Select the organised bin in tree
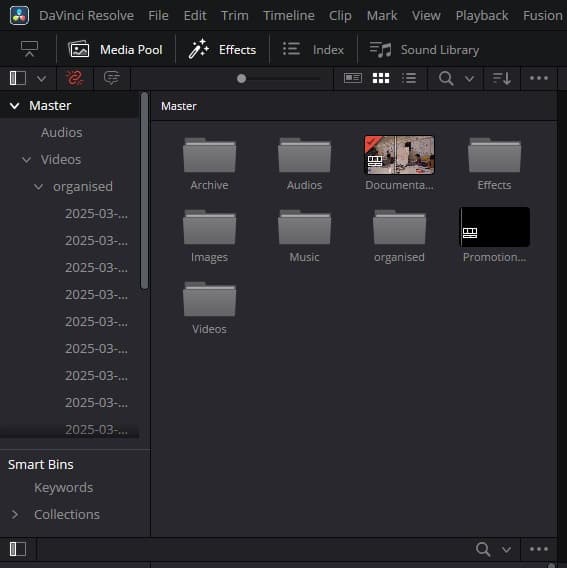This screenshot has height=568, width=567. (83, 187)
